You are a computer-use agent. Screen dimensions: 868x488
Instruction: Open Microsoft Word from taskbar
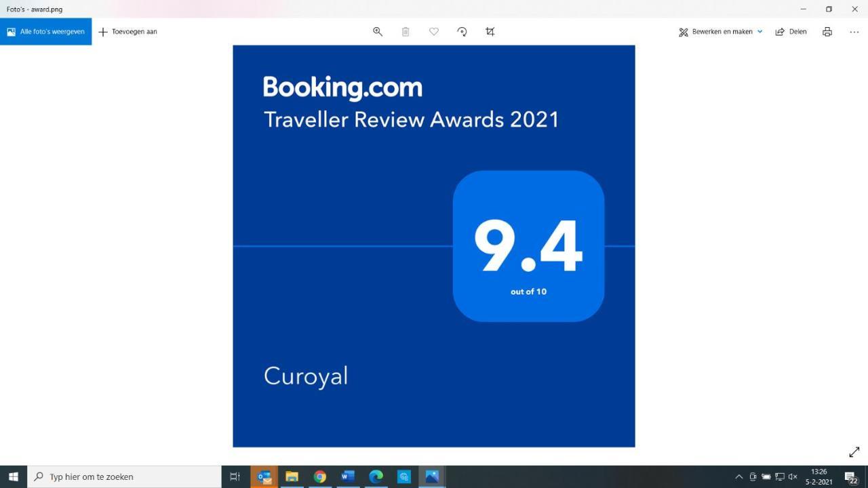[348, 476]
